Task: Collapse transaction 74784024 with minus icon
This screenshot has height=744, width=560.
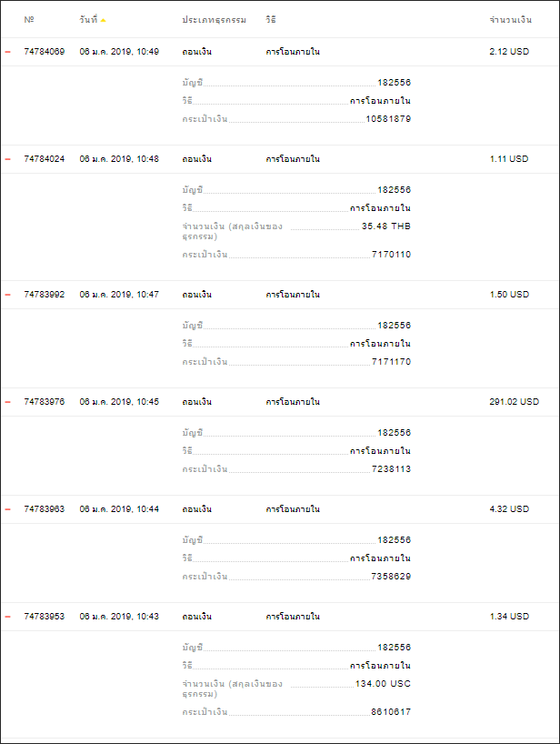Action: 7,159
